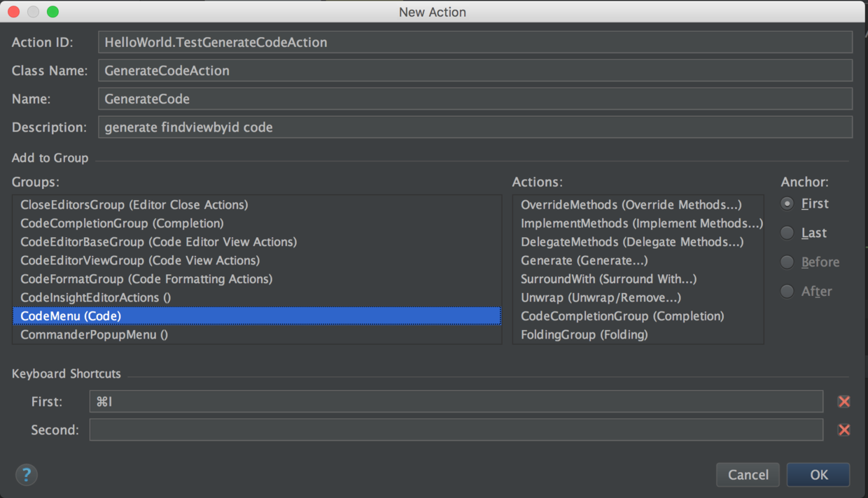Click the First keyboard shortcut field
This screenshot has height=498, width=868.
point(456,401)
